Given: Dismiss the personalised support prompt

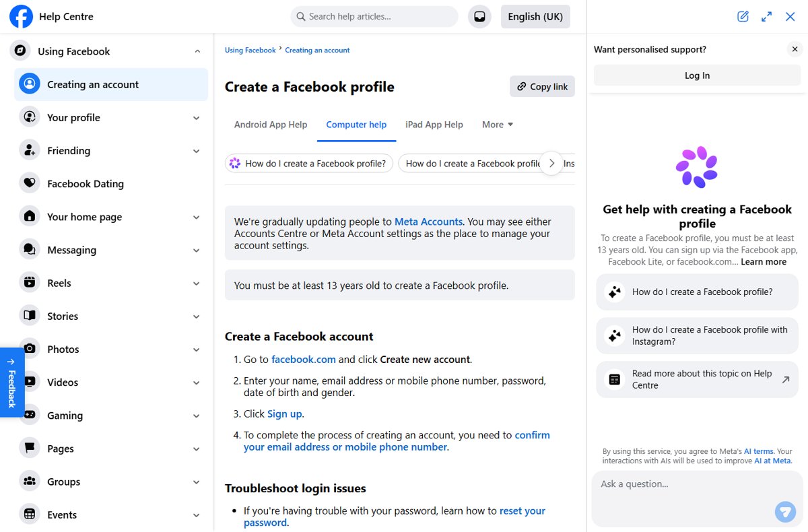Looking at the screenshot, I should [795, 49].
